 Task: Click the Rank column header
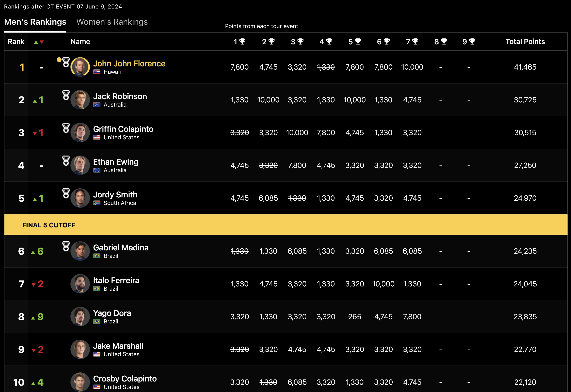[x=16, y=41]
